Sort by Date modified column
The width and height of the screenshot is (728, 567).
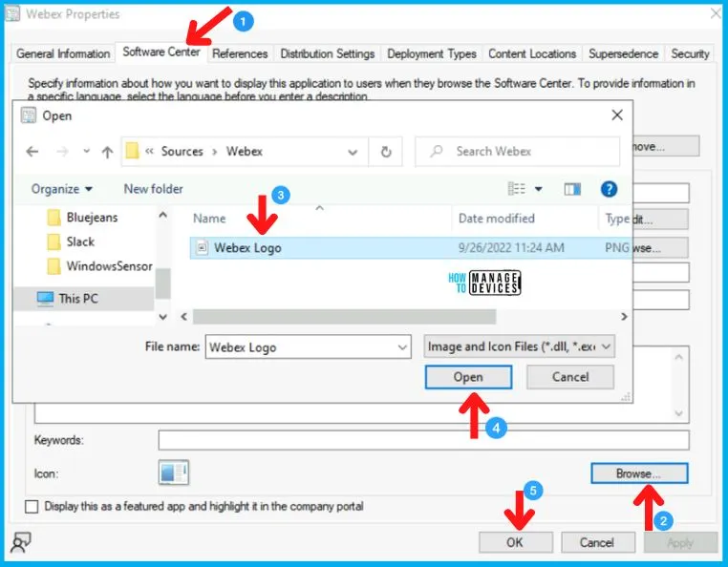(x=497, y=218)
